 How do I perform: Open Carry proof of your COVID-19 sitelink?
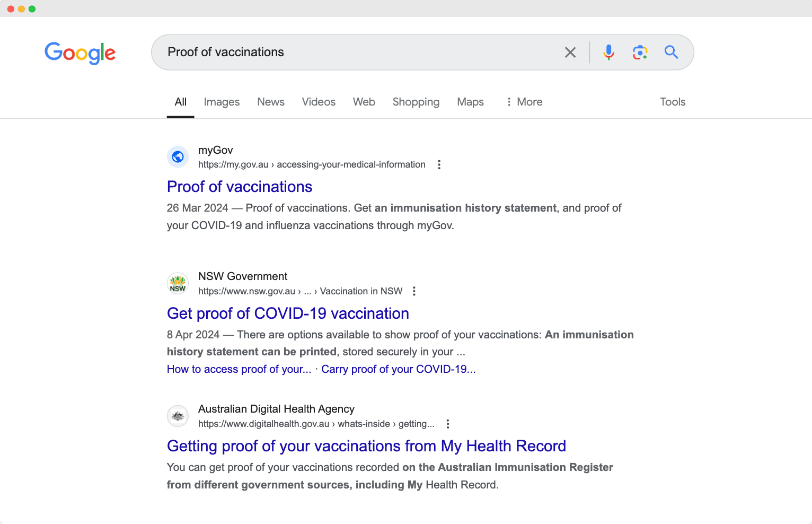tap(398, 369)
